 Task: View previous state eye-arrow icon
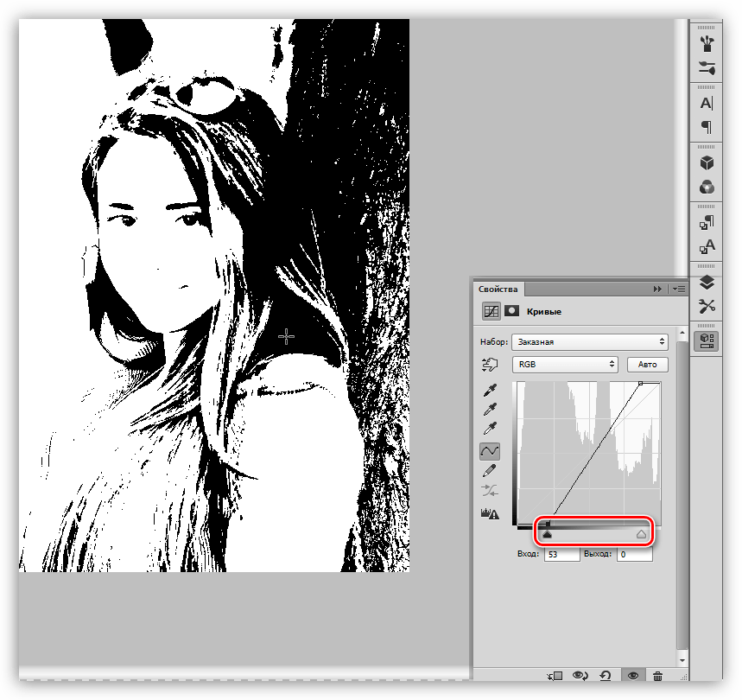[580, 676]
